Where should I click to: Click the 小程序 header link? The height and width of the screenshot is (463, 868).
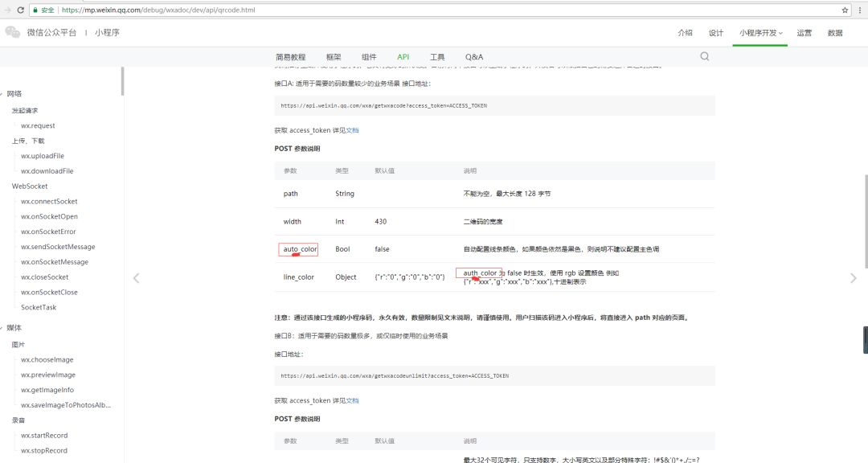(x=107, y=33)
